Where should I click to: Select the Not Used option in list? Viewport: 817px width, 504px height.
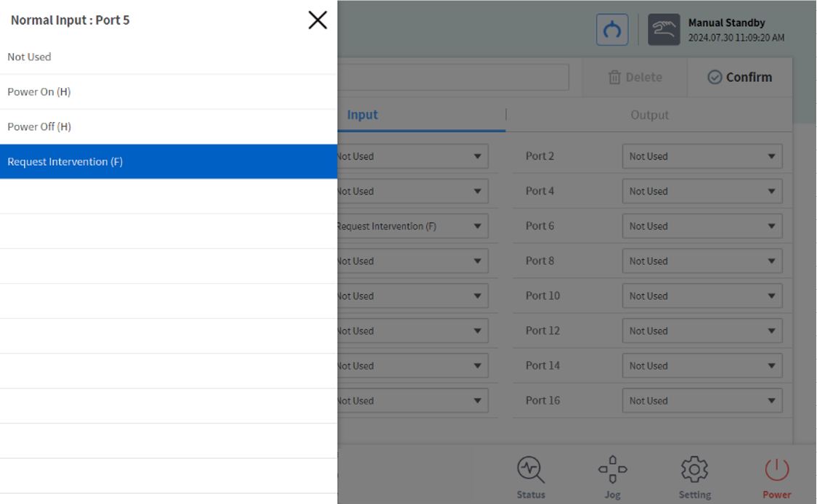pos(168,57)
